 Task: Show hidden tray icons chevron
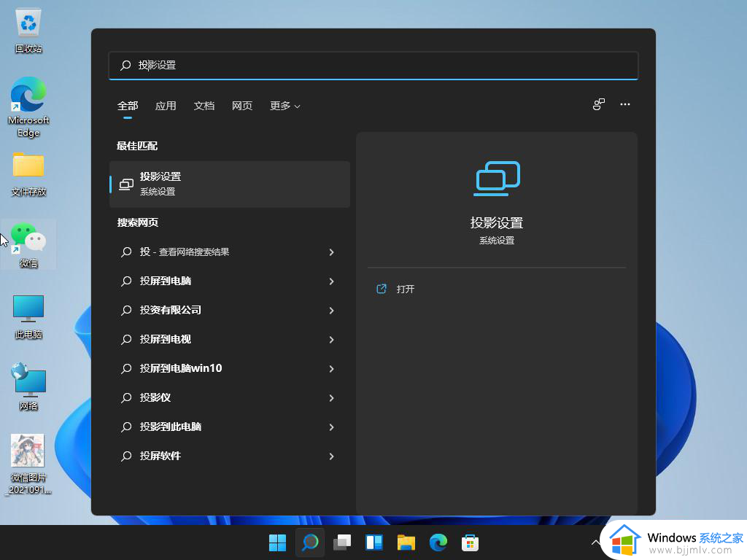tap(595, 542)
